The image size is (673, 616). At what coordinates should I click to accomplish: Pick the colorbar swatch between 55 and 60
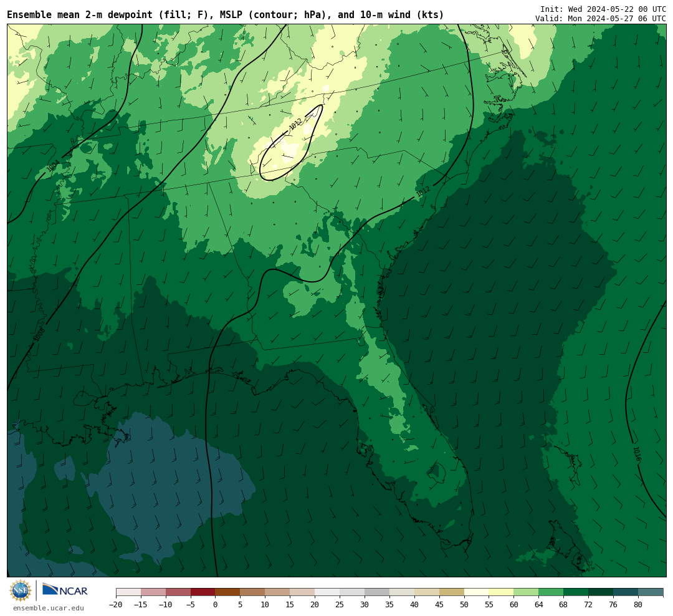pyautogui.click(x=501, y=592)
